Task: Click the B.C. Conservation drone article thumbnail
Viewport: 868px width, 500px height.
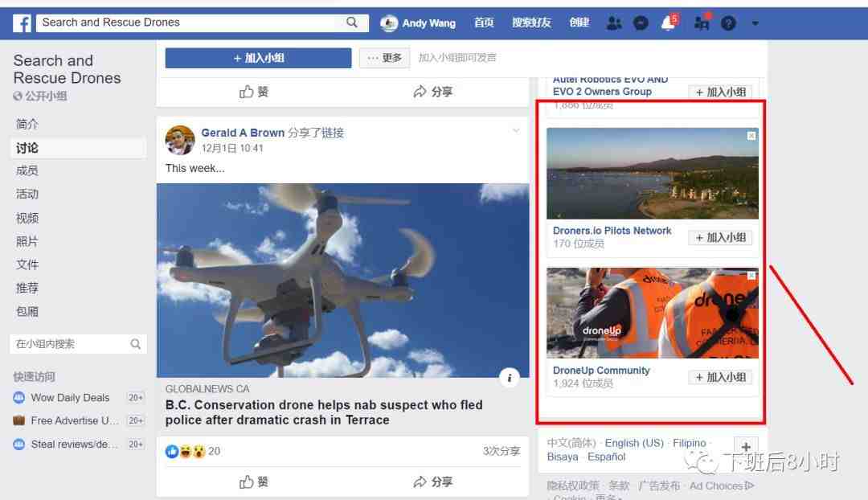Action: [342, 281]
